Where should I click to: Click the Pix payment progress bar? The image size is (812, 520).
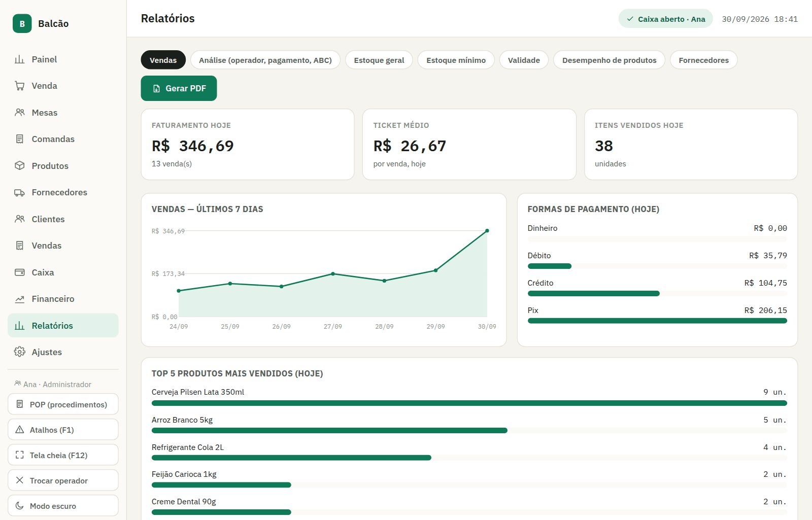(x=657, y=321)
